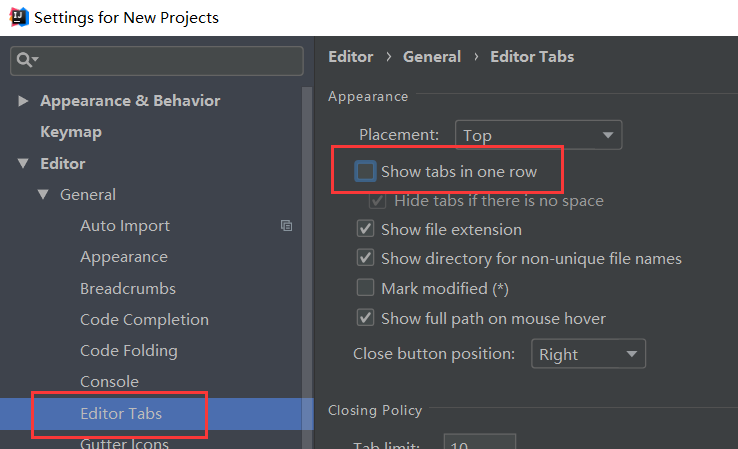Toggle Show file extension checkbox
This screenshot has height=449, width=738.
pyautogui.click(x=366, y=229)
